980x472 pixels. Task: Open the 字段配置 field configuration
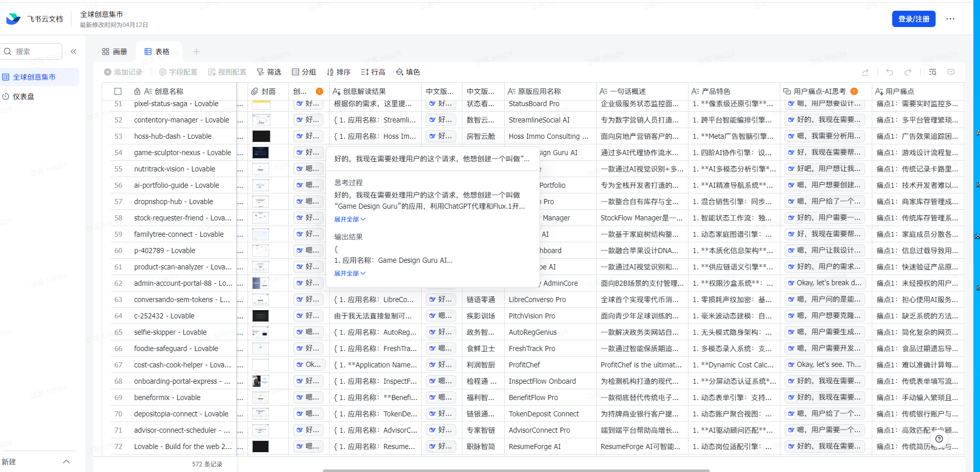point(178,72)
